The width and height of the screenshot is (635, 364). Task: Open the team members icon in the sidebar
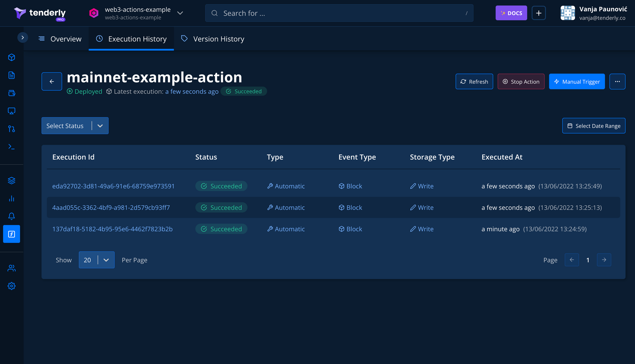coord(11,268)
